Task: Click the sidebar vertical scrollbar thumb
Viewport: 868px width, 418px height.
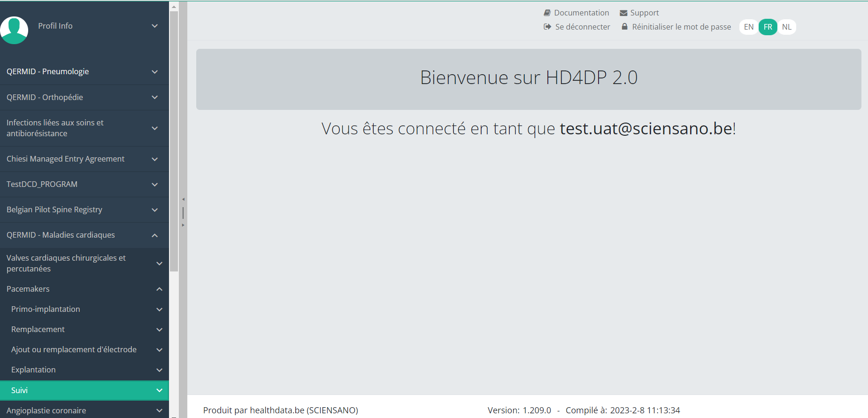Action: tap(174, 141)
